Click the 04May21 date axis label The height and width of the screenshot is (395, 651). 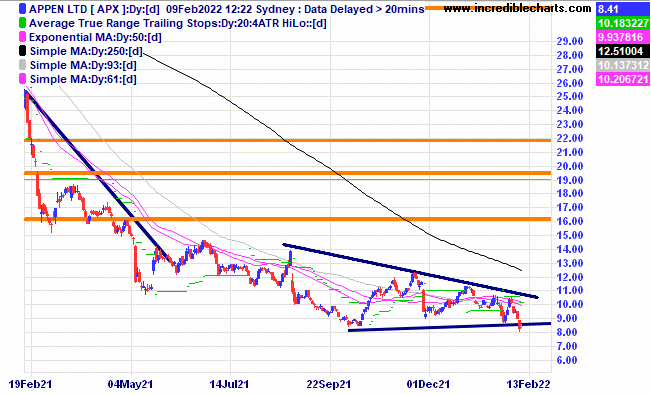[x=130, y=384]
